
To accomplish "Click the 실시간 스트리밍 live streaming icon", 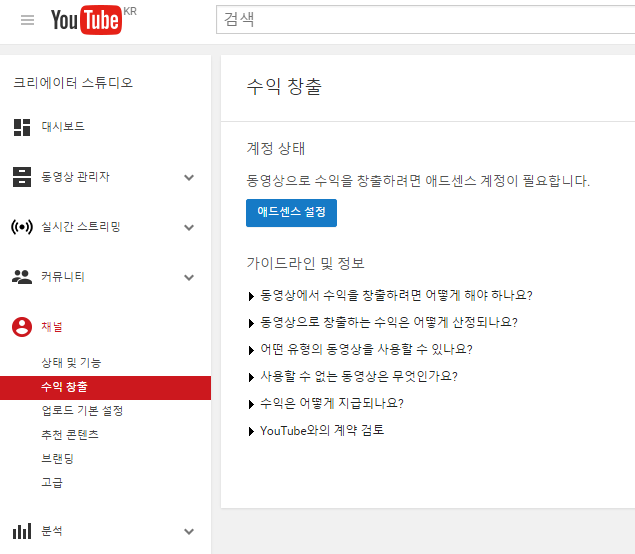I will pyautogui.click(x=21, y=227).
